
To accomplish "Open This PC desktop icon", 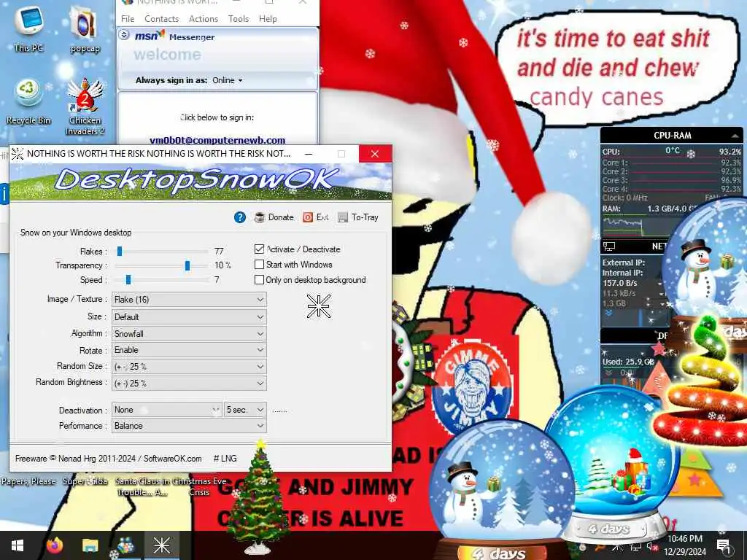I will tap(28, 27).
